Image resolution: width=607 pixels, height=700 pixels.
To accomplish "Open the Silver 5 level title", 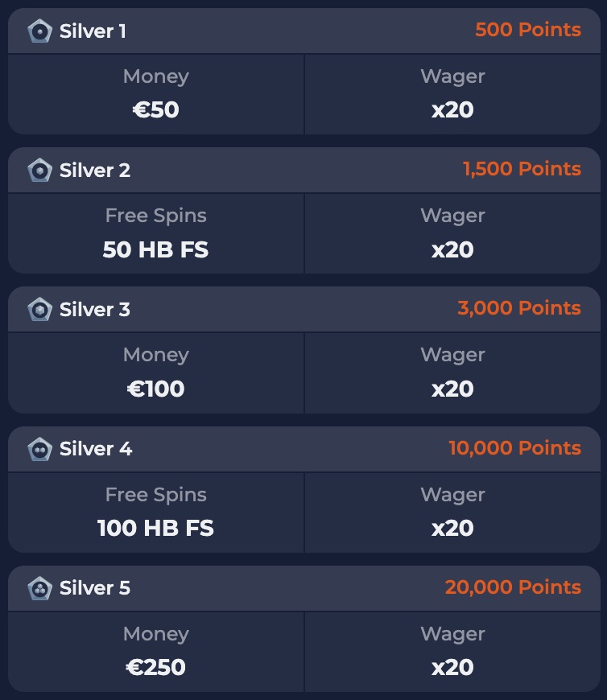I will tap(95, 588).
